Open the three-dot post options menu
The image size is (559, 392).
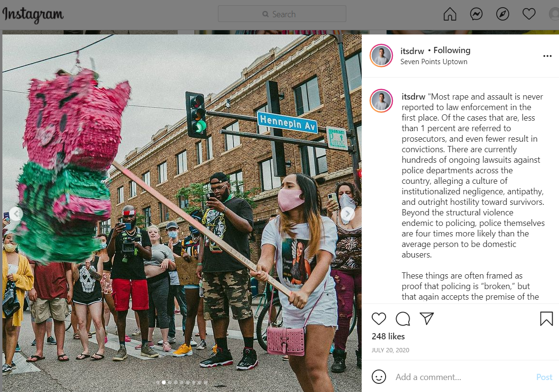(x=547, y=56)
